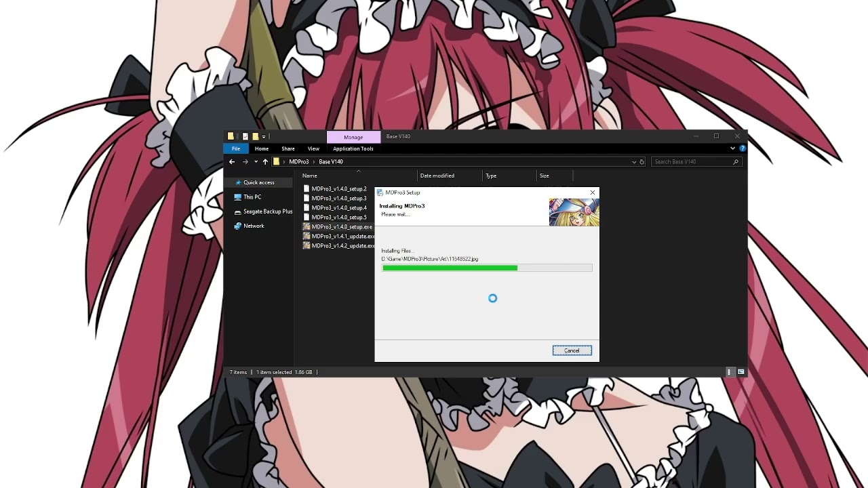Click the installation progress bar

pos(487,268)
